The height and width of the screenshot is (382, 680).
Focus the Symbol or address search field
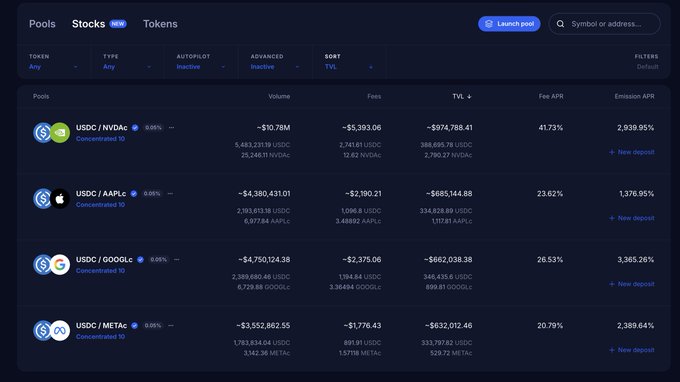tap(605, 24)
